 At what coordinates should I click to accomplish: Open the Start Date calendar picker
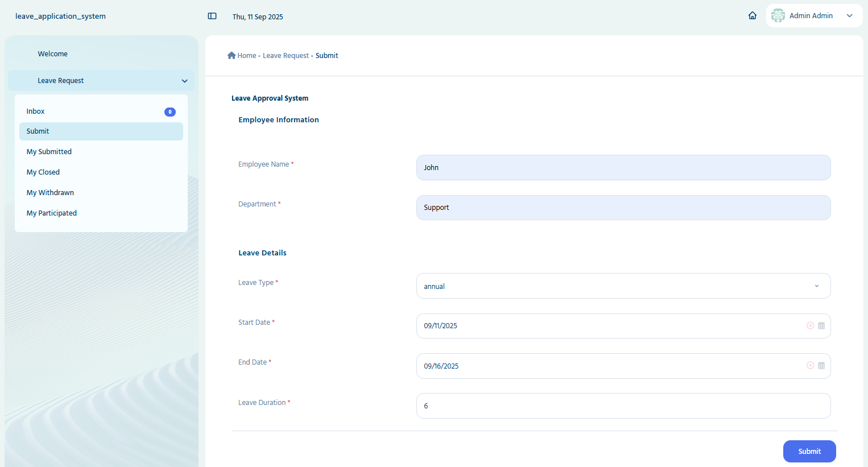pyautogui.click(x=821, y=325)
